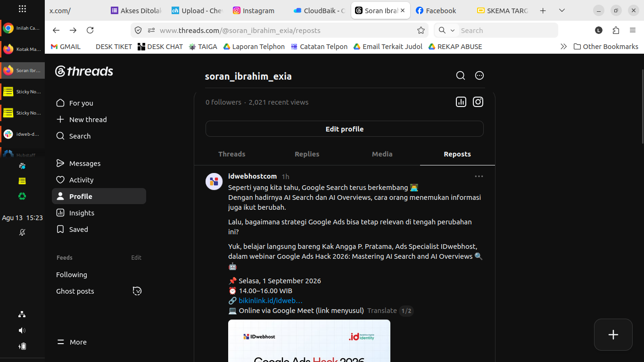644x362 pixels.
Task: Open the 'Email Terkait Judol' bookmark
Action: coord(388,47)
